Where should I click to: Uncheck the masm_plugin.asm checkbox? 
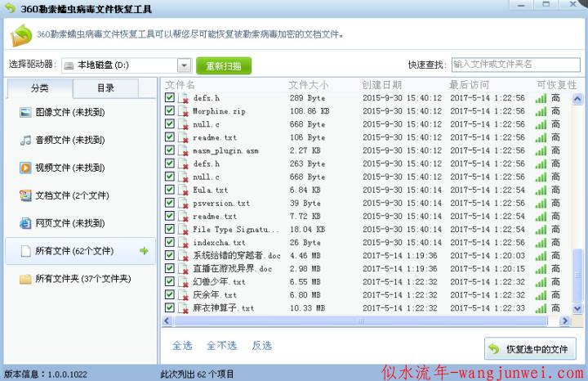pyautogui.click(x=170, y=150)
